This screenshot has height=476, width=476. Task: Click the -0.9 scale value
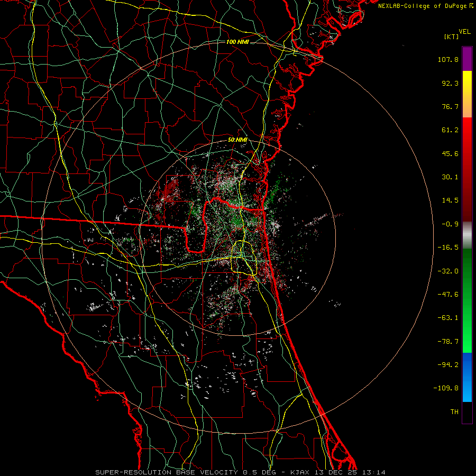[450, 224]
